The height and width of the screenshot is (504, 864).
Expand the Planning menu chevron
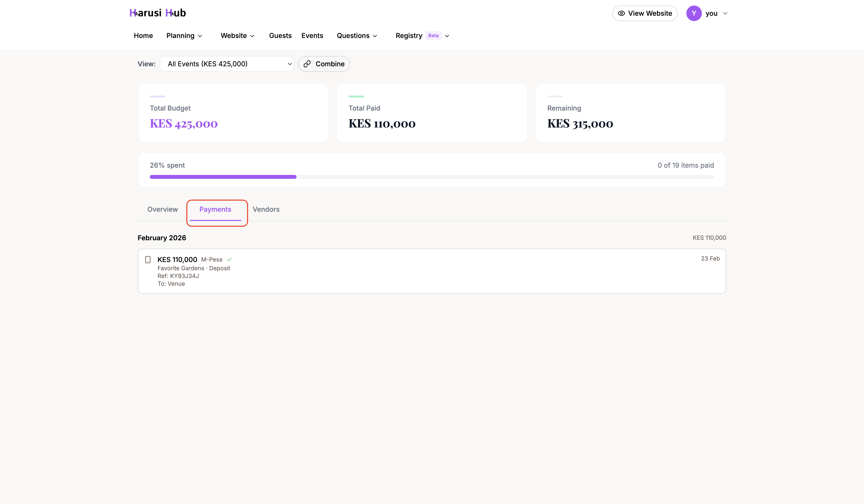(x=200, y=36)
